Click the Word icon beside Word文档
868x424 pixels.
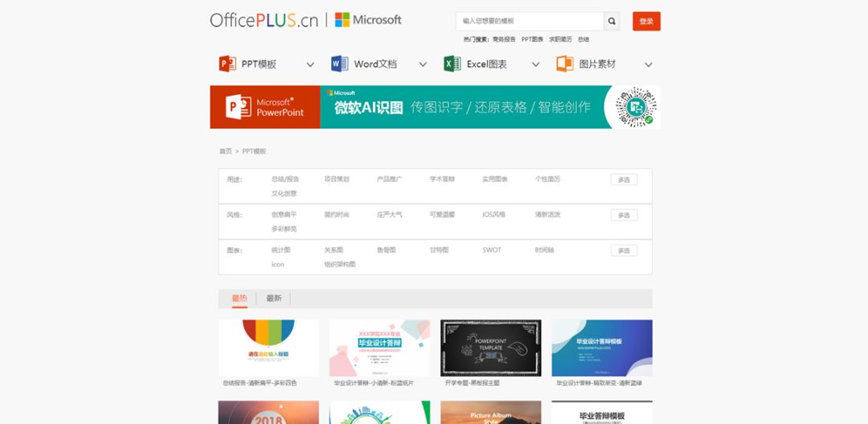tap(339, 64)
